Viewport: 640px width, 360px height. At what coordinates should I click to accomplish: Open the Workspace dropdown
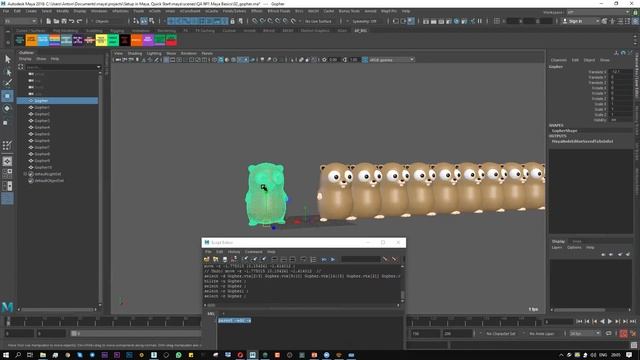tap(598, 12)
